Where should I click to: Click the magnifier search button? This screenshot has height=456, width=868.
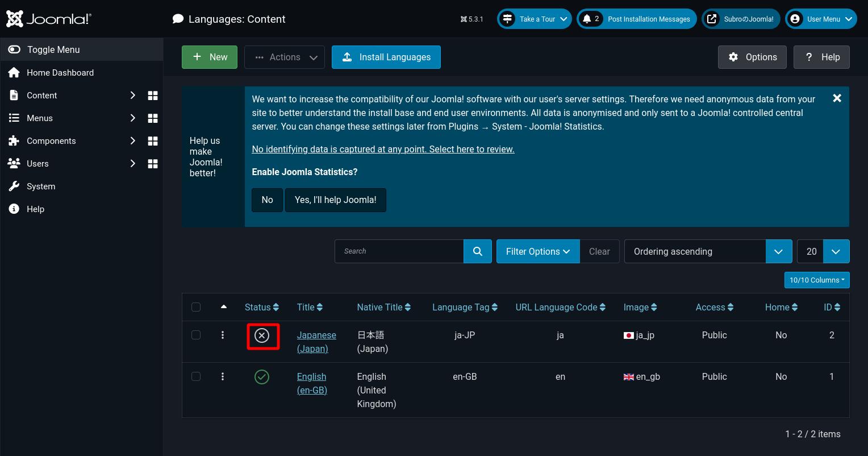pyautogui.click(x=478, y=251)
